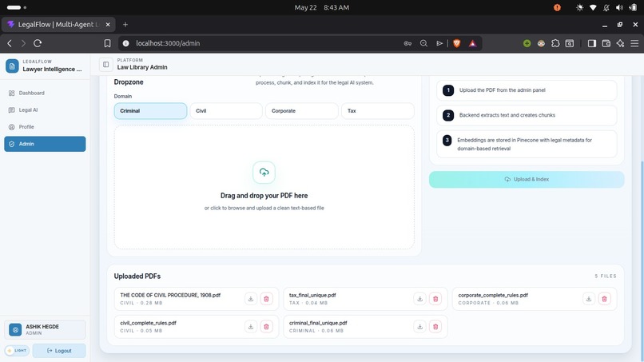
Task: Collapse sidebar with panel toggle icon
Action: coord(106,65)
